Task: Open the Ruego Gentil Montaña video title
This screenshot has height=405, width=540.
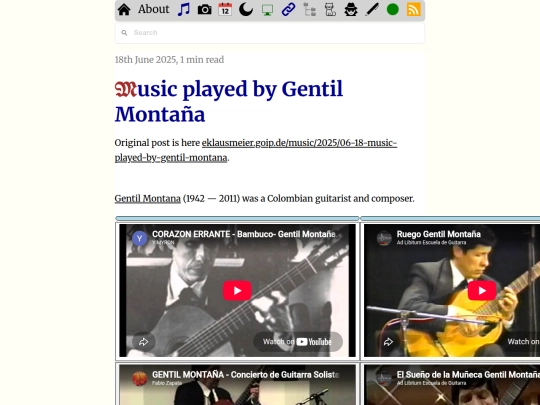Action: pos(438,234)
